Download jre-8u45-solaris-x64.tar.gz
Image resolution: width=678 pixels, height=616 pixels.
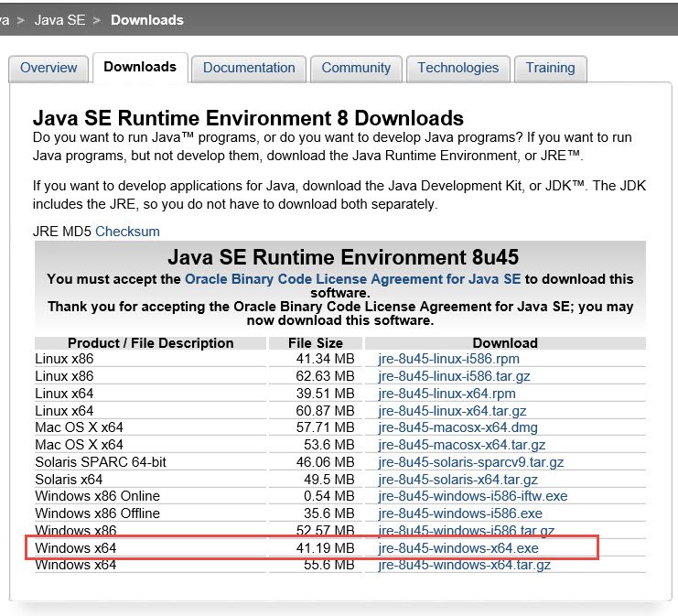point(457,480)
